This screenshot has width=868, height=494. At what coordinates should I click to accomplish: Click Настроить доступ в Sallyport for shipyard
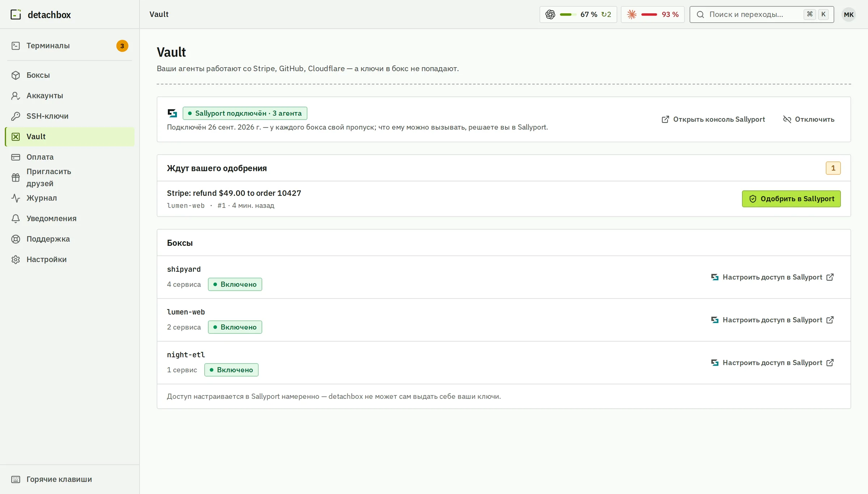(772, 277)
